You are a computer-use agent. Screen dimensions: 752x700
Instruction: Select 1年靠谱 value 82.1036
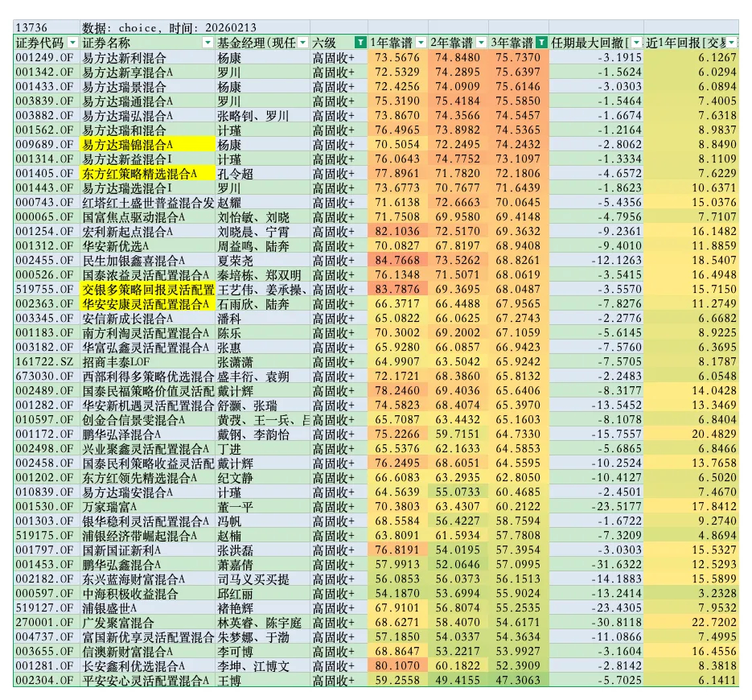pos(398,232)
